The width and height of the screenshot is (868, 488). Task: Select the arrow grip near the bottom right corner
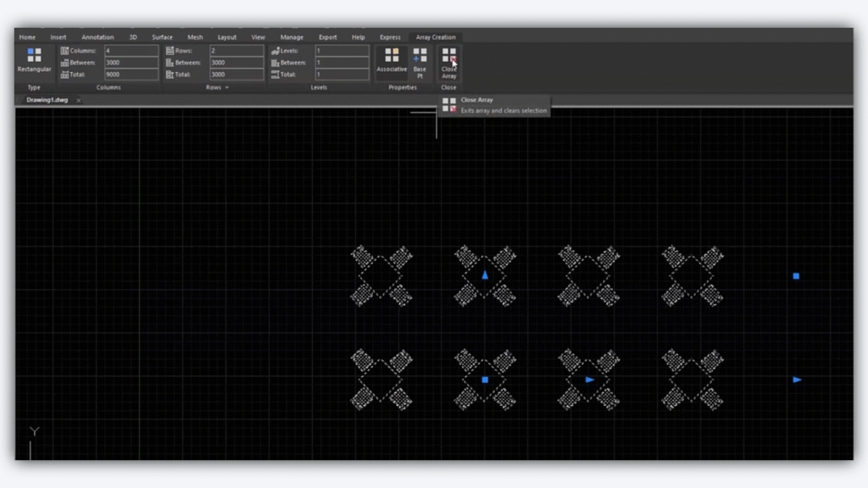(x=795, y=380)
